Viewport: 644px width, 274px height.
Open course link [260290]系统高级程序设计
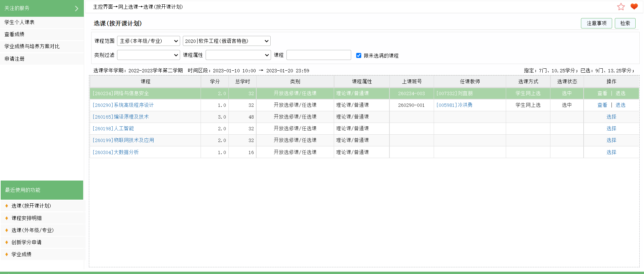[123, 105]
